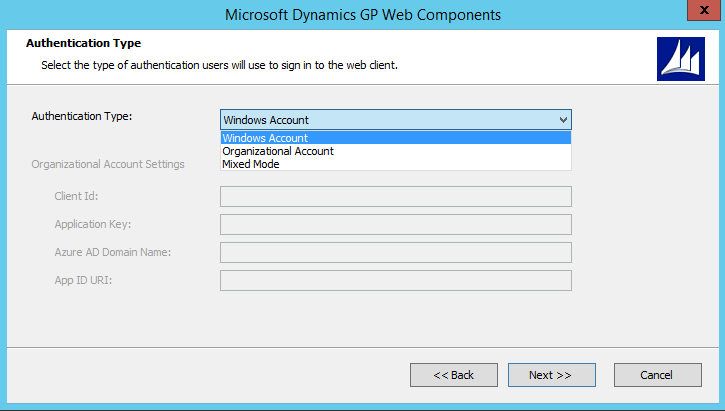Click the Microsoft Dynamics sails logo icon
This screenshot has width=725, height=411.
coord(681,59)
